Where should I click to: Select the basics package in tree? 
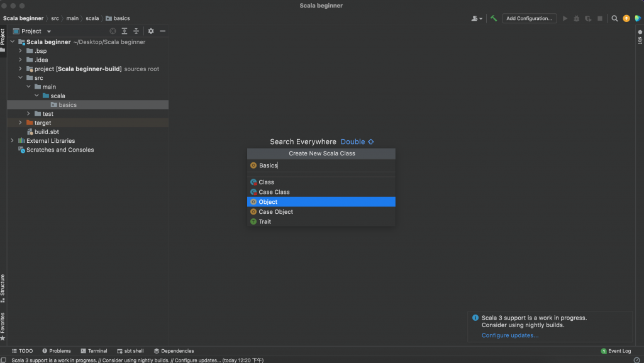(88, 104)
